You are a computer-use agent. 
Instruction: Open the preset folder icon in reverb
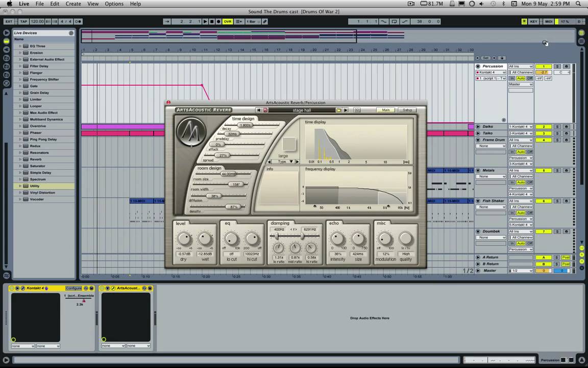(338, 110)
